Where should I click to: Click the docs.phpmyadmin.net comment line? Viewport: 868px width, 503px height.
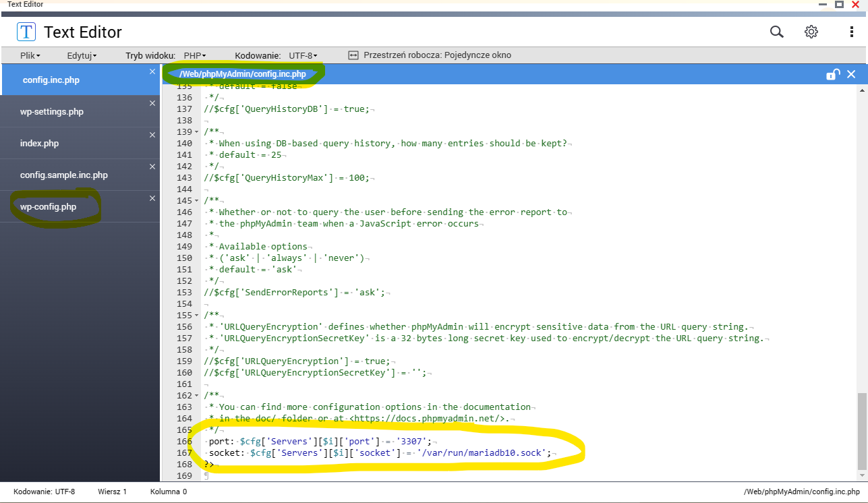tap(361, 419)
